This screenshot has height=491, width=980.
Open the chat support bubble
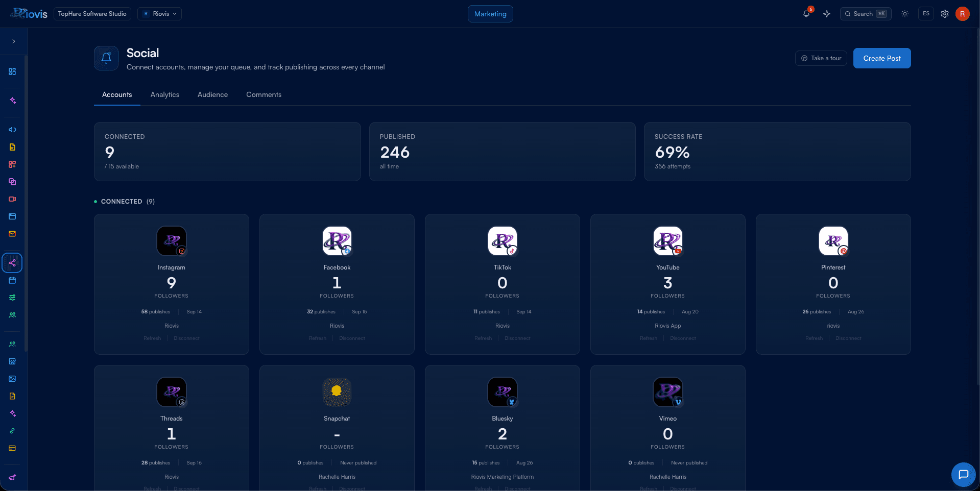coord(963,475)
